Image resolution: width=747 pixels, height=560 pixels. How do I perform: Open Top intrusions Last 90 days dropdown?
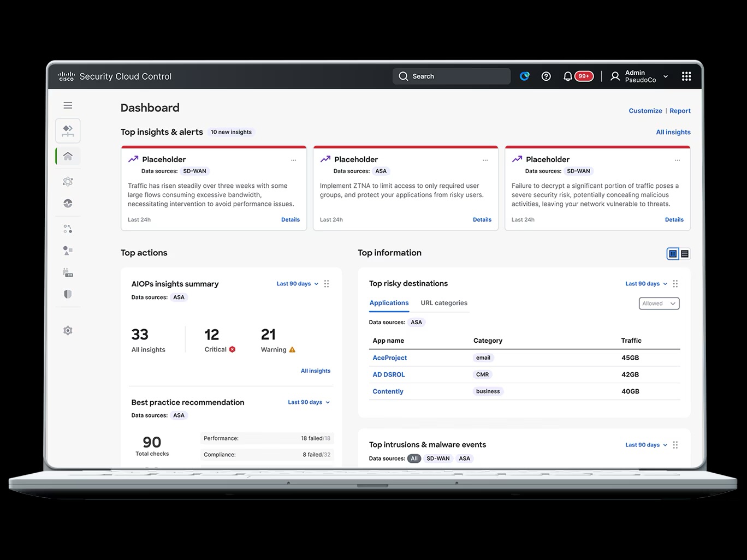coord(647,445)
